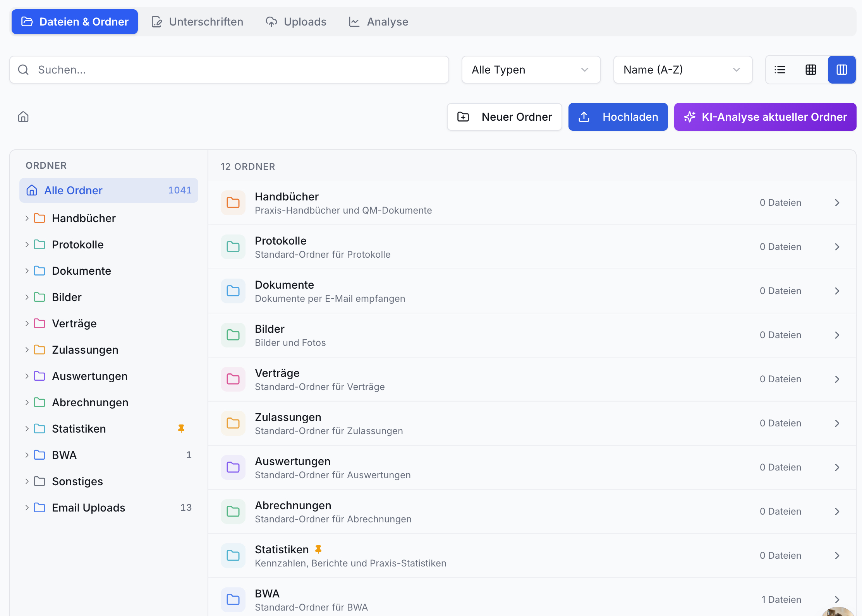Click the blue BWA folder icon in list
The width and height of the screenshot is (862, 616).
coord(233,600)
